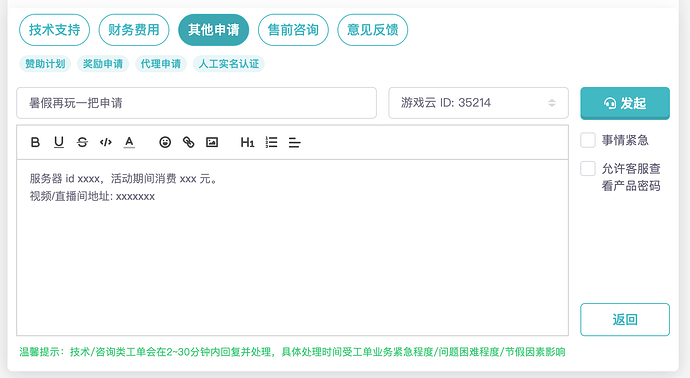Select the 其他申请 category
This screenshot has width=690, height=378.
[x=213, y=30]
